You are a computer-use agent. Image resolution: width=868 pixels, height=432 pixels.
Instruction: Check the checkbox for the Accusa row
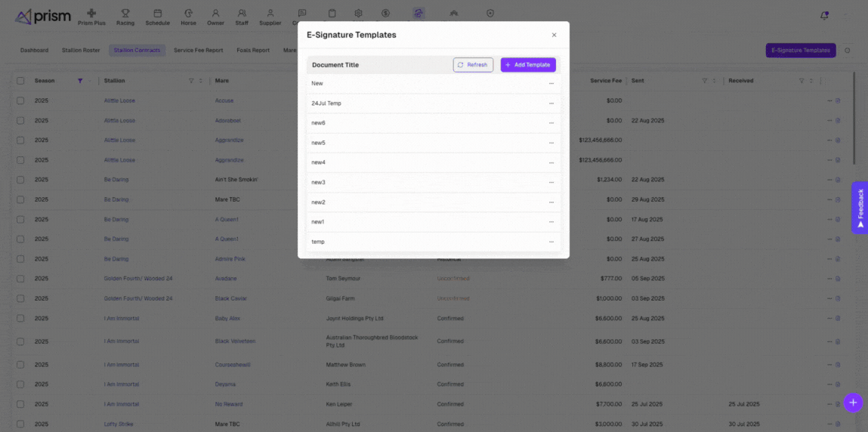(x=20, y=100)
